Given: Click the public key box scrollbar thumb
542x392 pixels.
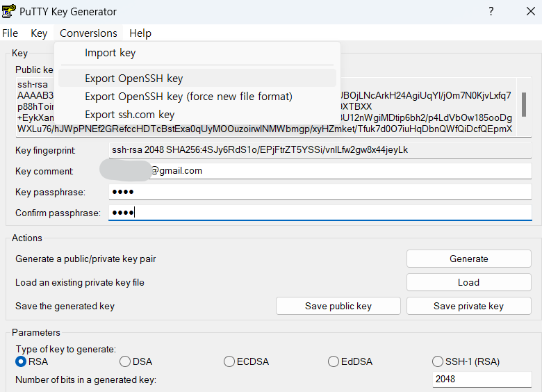Looking at the screenshot, I should pyautogui.click(x=524, y=104).
